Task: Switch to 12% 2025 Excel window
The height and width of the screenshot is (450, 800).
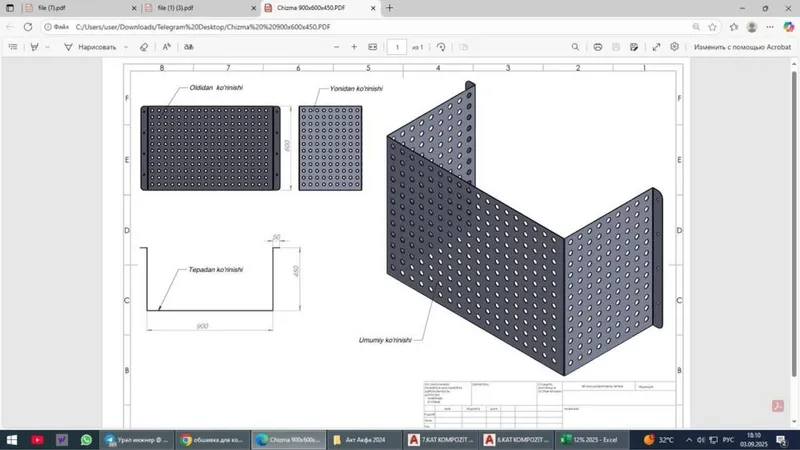Action: tap(592, 440)
